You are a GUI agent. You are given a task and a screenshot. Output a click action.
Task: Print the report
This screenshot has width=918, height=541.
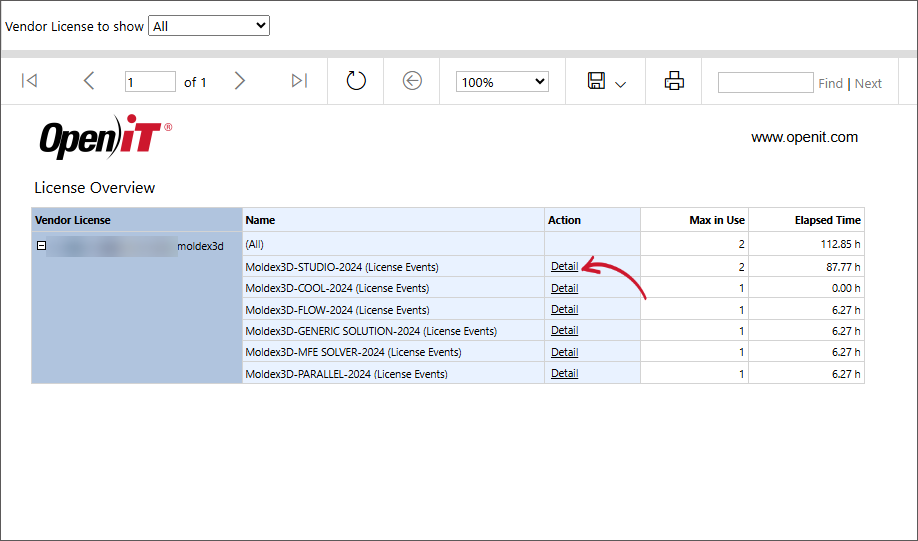674,81
